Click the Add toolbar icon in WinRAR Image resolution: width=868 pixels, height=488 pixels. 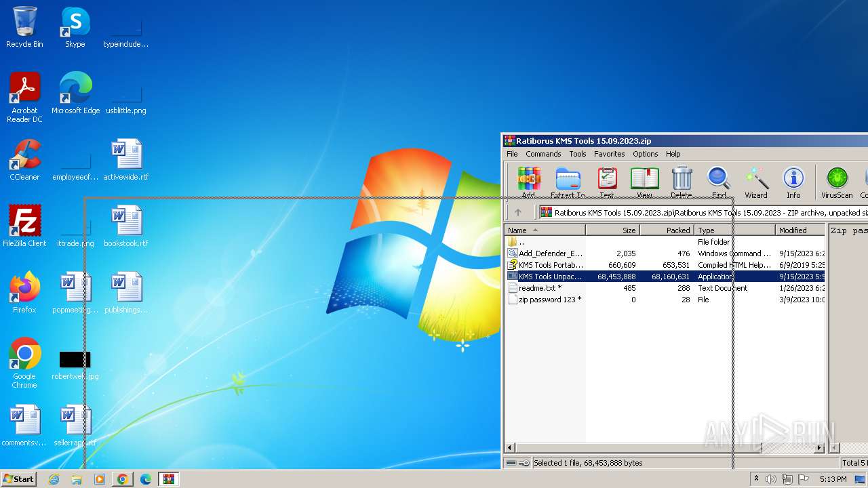(x=528, y=182)
